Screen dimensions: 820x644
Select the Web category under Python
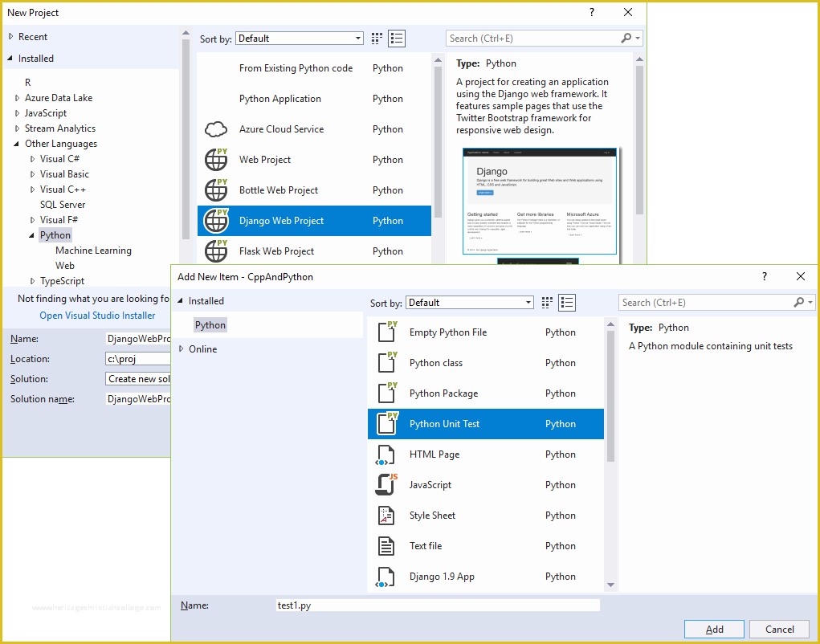[65, 266]
